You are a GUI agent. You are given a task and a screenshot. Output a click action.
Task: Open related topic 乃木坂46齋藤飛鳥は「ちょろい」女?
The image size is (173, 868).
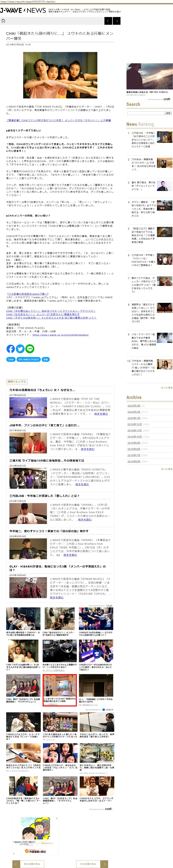pos(42,390)
